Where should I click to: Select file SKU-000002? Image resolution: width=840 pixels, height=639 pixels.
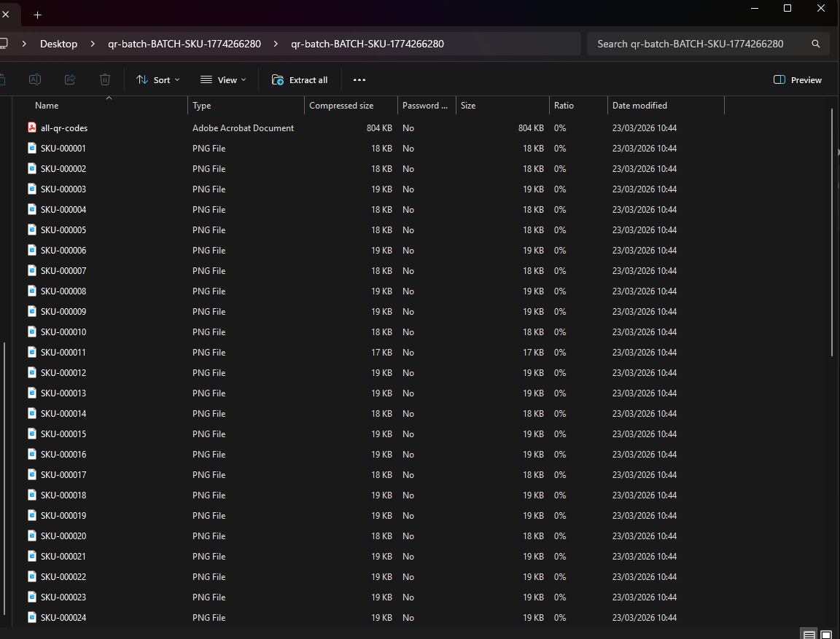(63, 168)
